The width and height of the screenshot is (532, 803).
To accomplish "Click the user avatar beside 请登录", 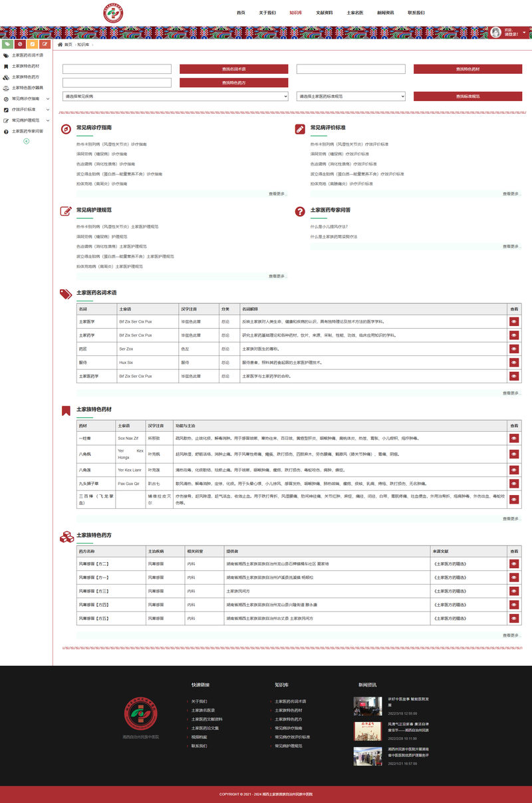I will [x=496, y=32].
